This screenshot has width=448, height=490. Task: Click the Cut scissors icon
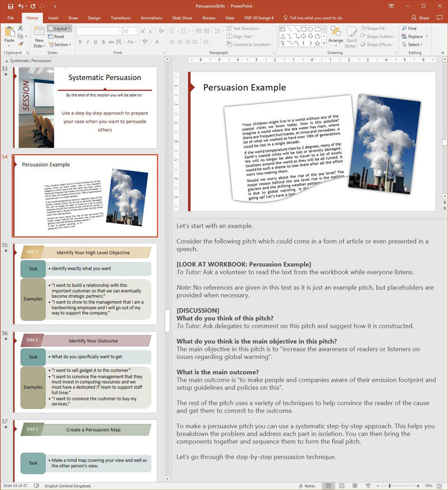tap(21, 29)
